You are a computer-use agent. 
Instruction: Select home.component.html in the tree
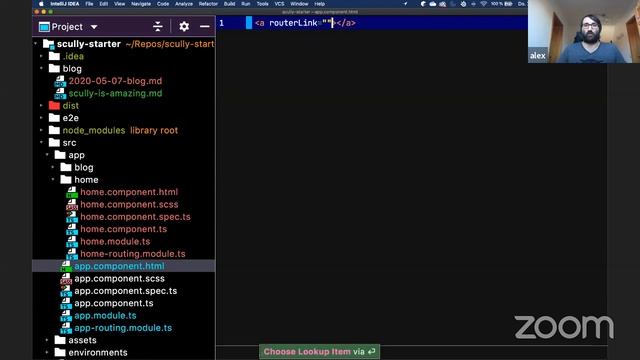[x=129, y=192]
